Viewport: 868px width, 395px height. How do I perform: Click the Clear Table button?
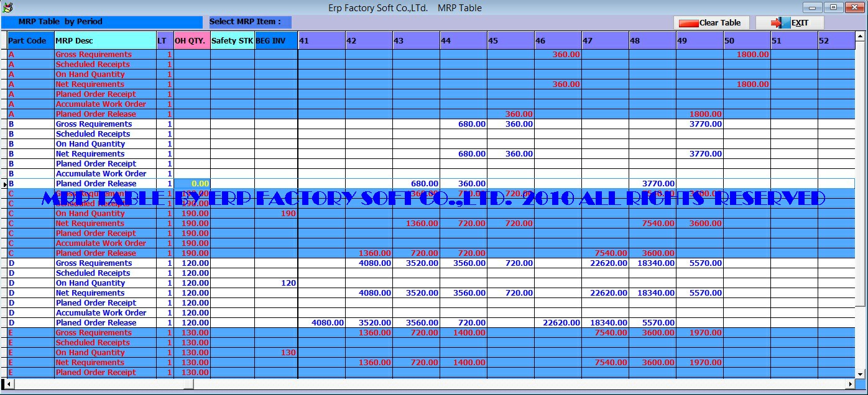pyautogui.click(x=710, y=23)
